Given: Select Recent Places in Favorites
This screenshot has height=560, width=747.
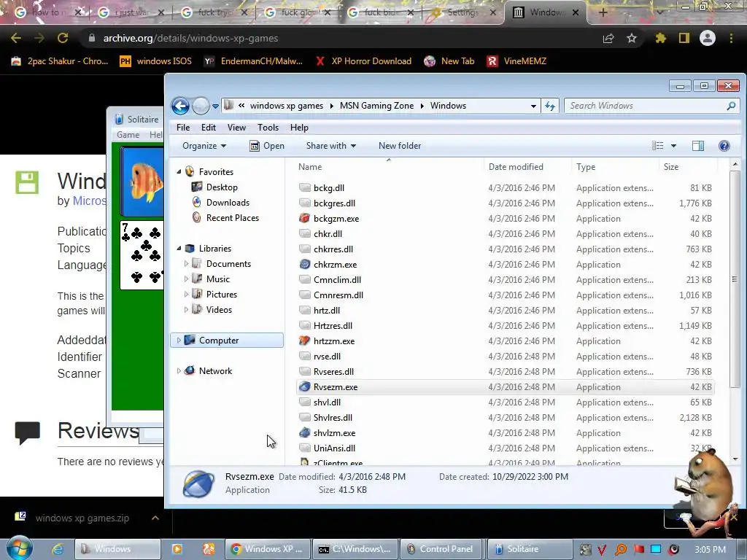Looking at the screenshot, I should tap(233, 217).
